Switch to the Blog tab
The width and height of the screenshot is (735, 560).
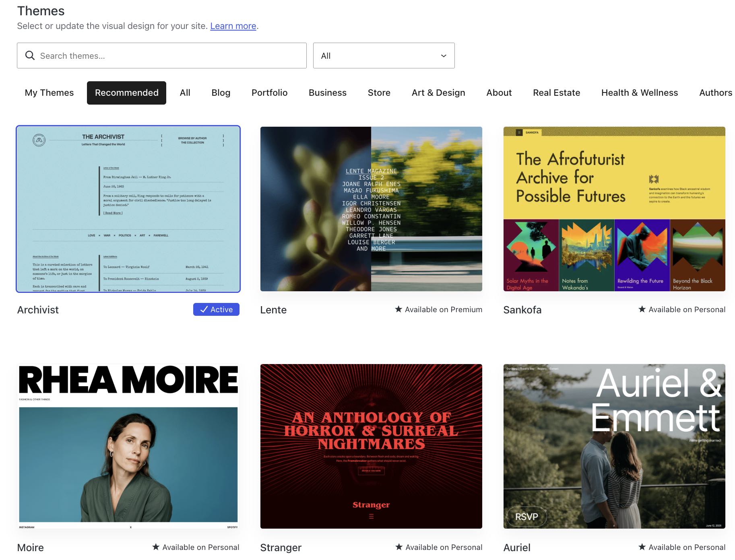coord(221,93)
